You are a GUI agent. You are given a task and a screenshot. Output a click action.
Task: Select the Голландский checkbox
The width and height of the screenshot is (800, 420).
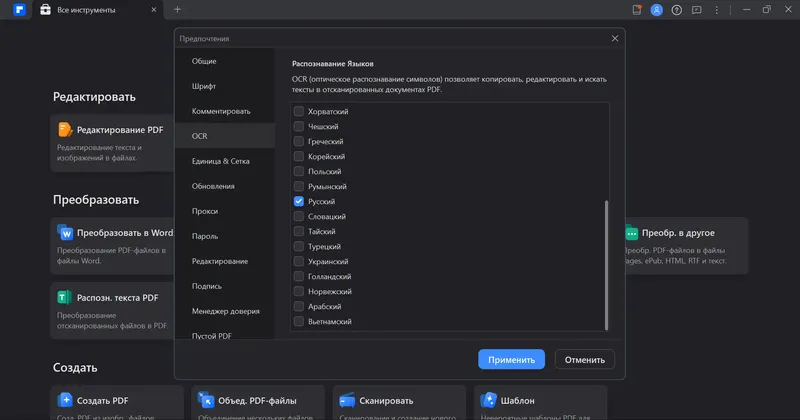pos(298,276)
